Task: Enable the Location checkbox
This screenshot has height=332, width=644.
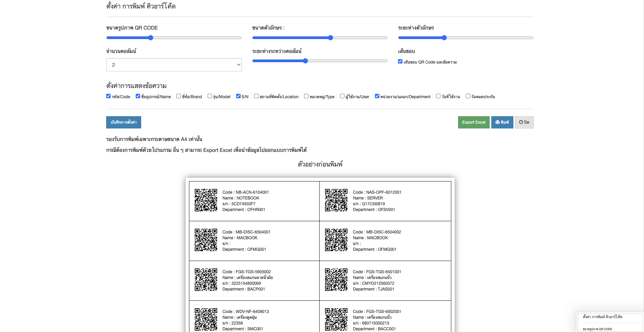Action: pos(256,96)
